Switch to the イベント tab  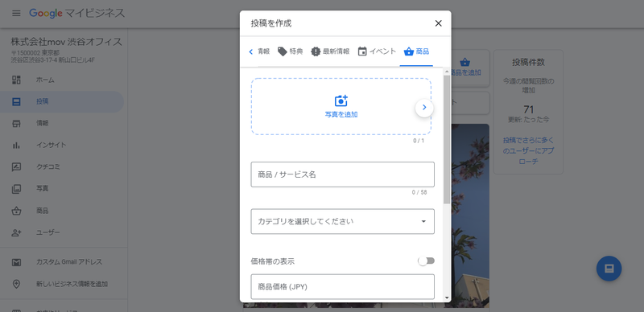[x=377, y=51]
